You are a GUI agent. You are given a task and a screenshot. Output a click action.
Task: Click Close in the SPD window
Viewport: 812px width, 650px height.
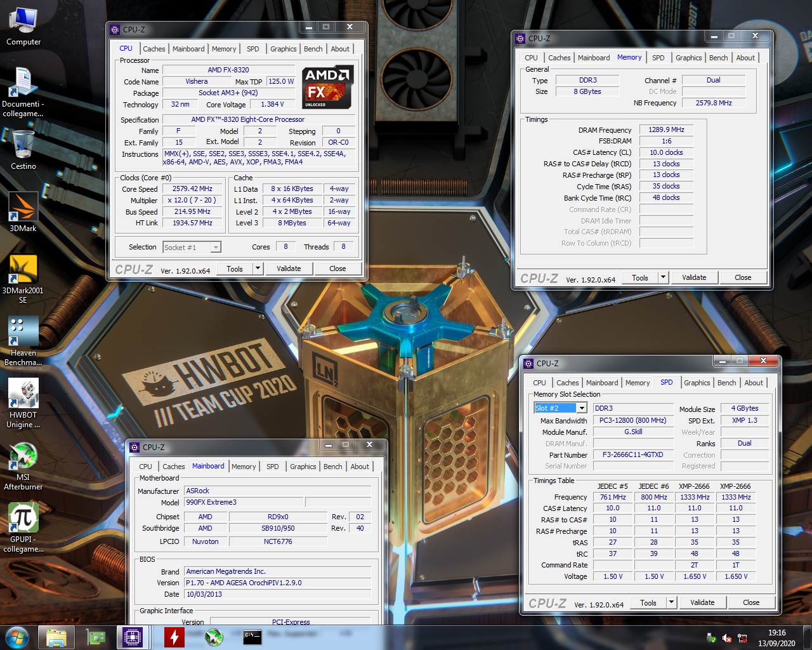click(x=751, y=602)
